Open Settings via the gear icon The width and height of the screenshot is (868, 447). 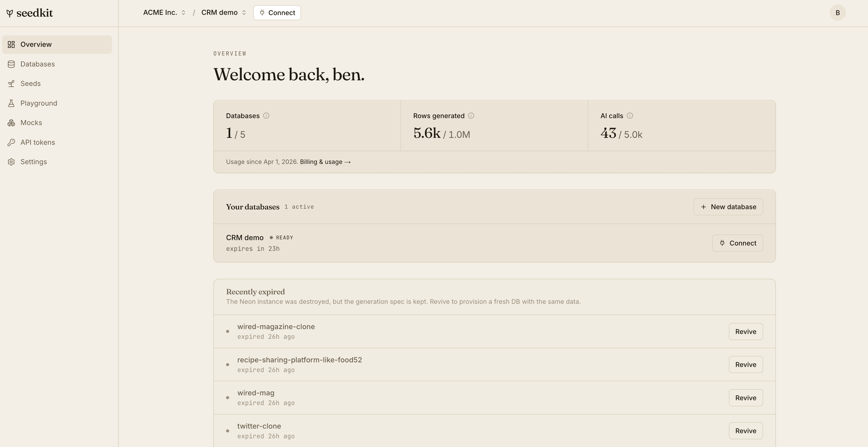(x=12, y=162)
